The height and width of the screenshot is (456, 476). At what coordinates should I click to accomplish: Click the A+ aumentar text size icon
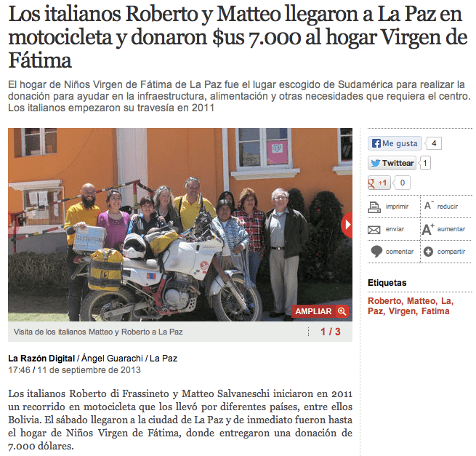point(428,229)
